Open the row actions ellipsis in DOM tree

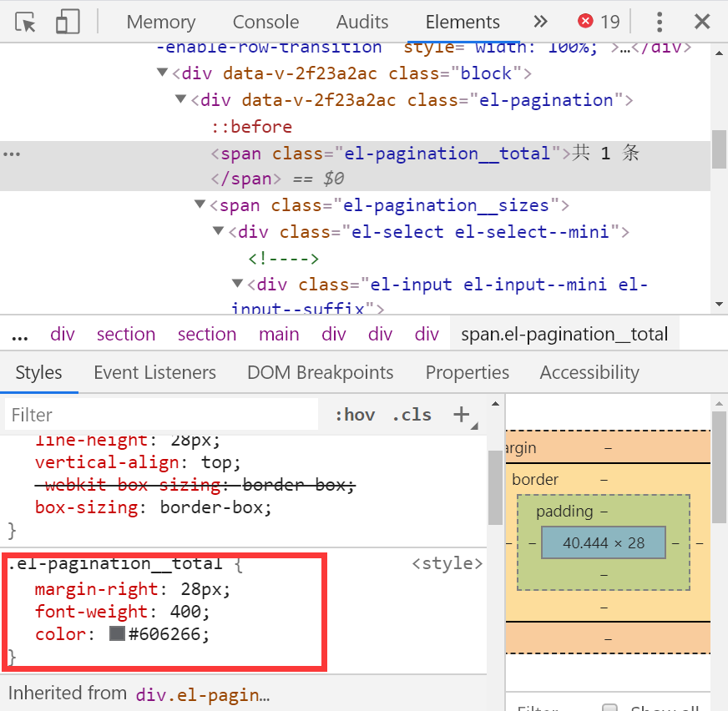(12, 154)
